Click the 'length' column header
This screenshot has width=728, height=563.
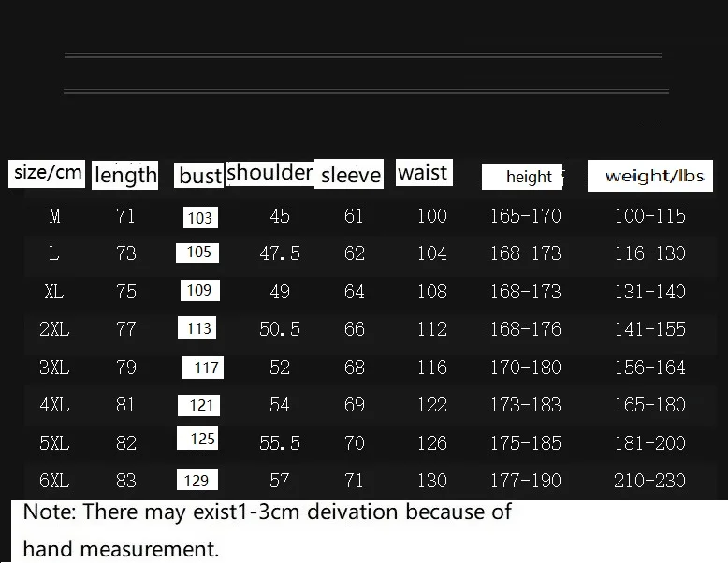(124, 176)
